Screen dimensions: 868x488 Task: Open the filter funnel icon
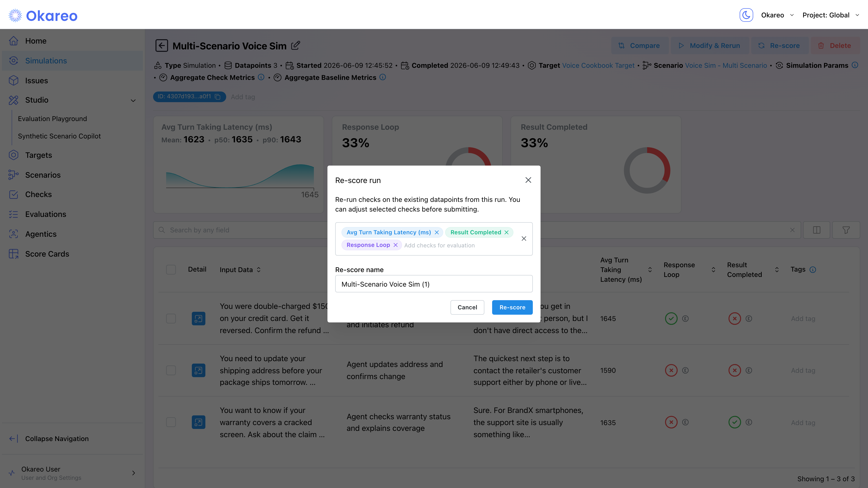coord(846,230)
